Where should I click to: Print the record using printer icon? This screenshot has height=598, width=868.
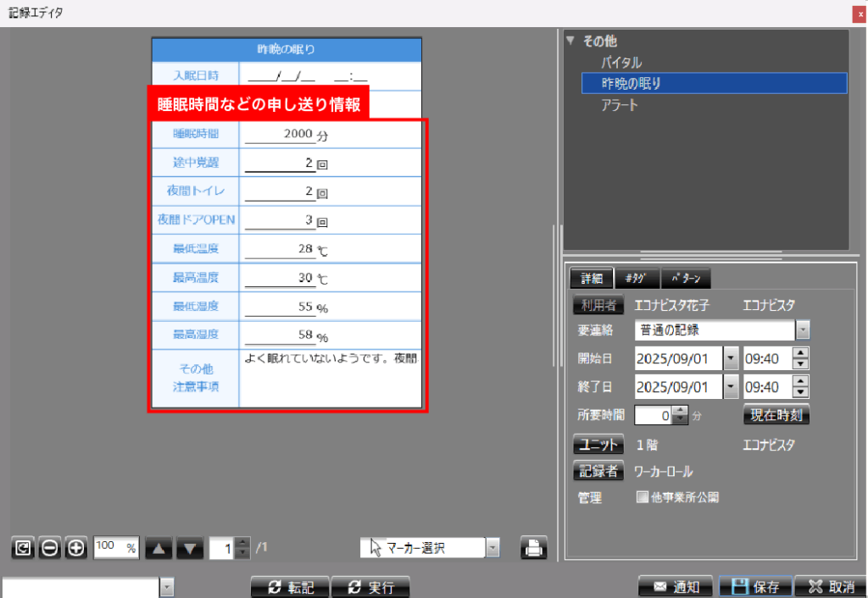534,548
